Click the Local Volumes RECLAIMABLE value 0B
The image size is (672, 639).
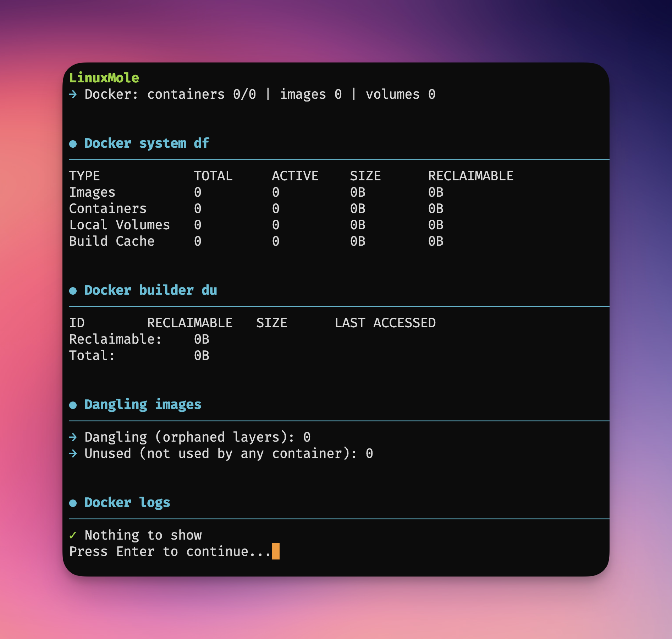pyautogui.click(x=436, y=225)
